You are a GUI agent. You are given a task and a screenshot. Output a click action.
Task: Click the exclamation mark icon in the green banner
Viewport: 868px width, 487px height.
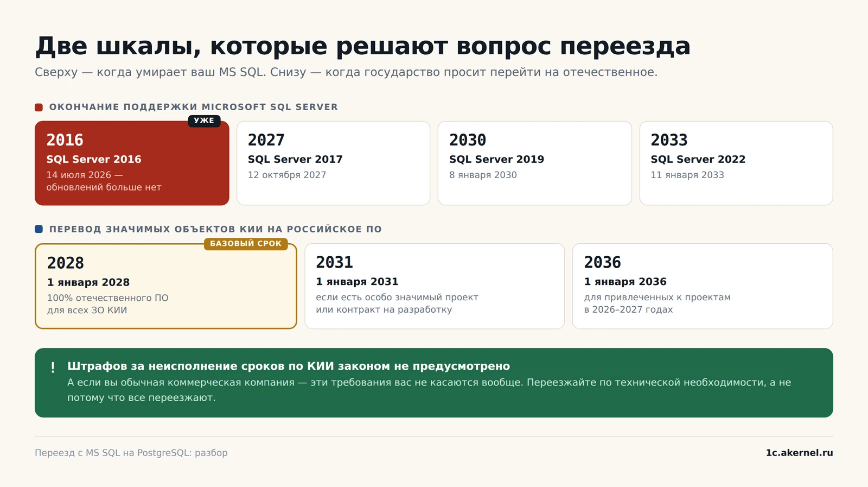coord(53,368)
